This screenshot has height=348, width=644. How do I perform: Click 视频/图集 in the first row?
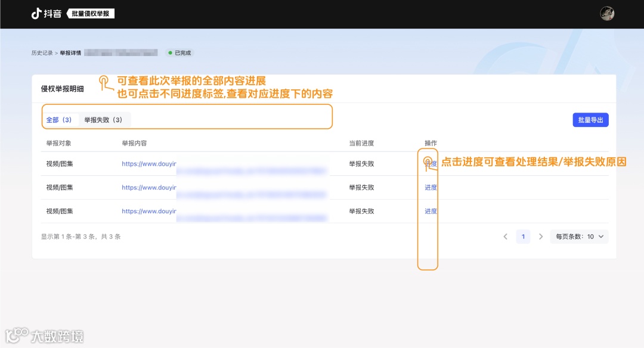pos(60,164)
